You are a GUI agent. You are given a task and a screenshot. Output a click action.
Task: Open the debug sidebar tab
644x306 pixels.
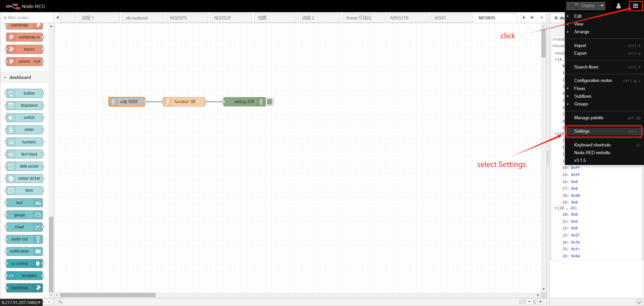(x=558, y=18)
